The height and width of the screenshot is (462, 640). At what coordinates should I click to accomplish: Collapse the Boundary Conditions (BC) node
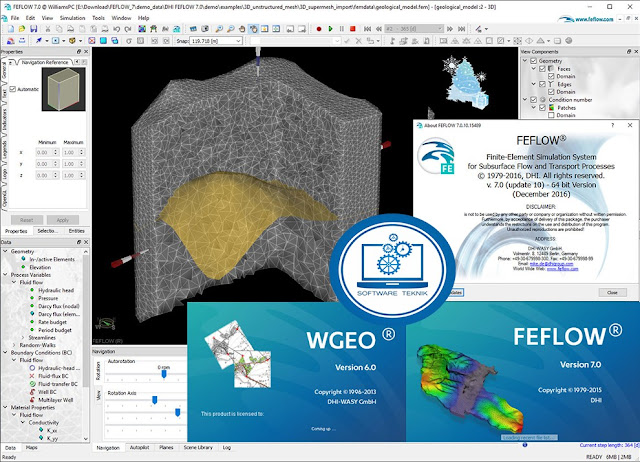(x=5, y=352)
